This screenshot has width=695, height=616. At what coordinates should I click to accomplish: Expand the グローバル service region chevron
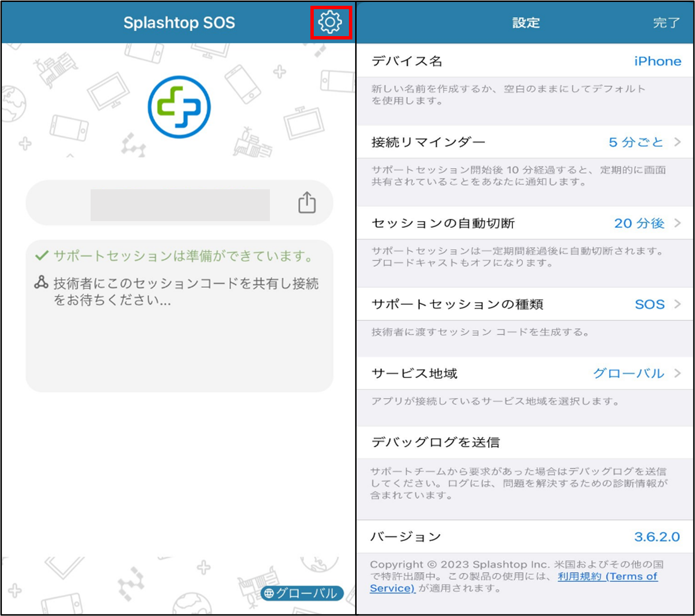[678, 373]
